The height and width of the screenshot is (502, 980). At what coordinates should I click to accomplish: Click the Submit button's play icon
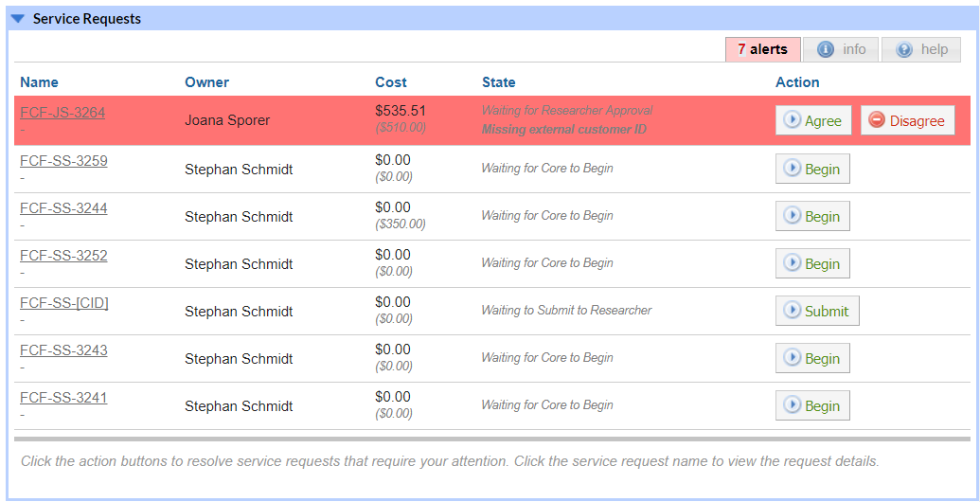point(792,311)
